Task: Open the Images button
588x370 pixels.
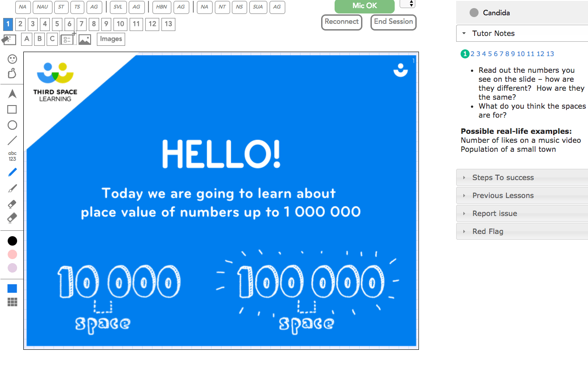Action: 111,39
